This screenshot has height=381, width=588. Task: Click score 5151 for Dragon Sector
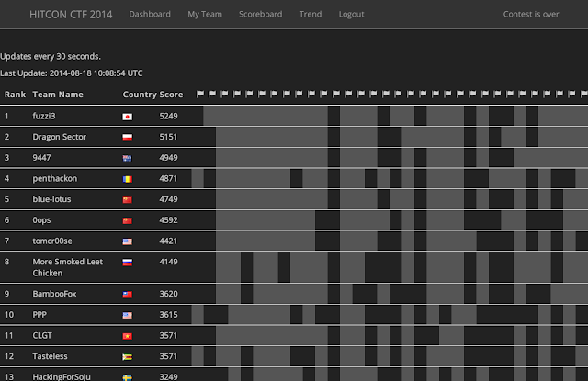pos(168,137)
